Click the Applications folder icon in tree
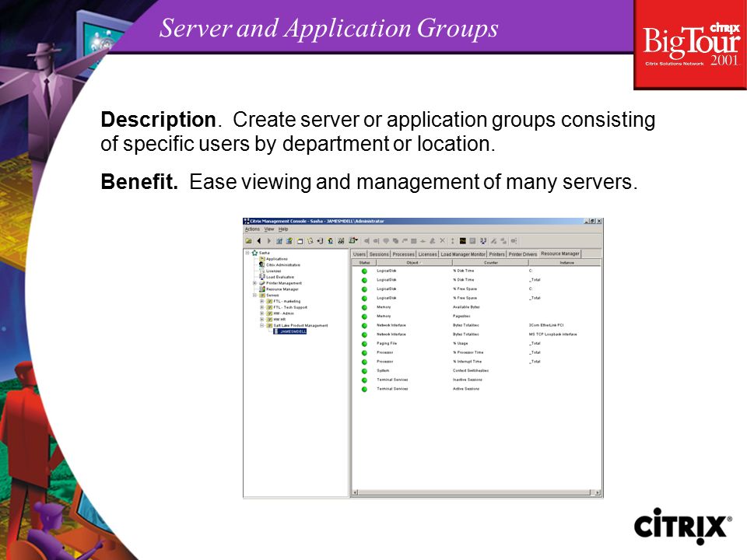This screenshot has height=560, width=747. click(262, 259)
